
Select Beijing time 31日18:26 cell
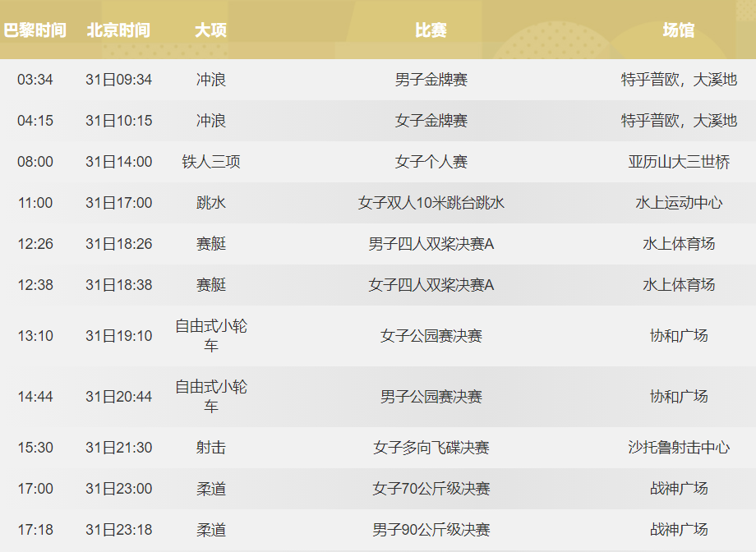click(x=118, y=244)
